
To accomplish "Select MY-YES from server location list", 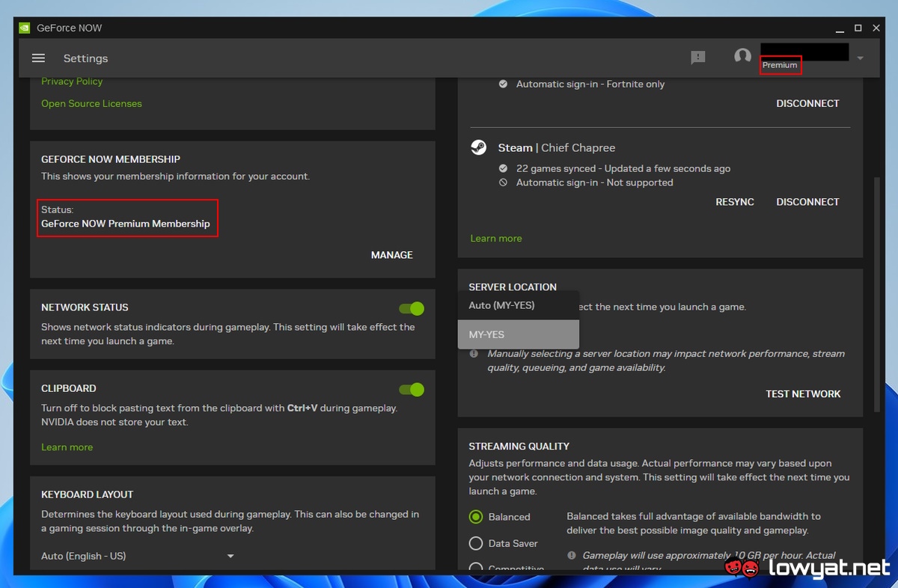I will 518,334.
